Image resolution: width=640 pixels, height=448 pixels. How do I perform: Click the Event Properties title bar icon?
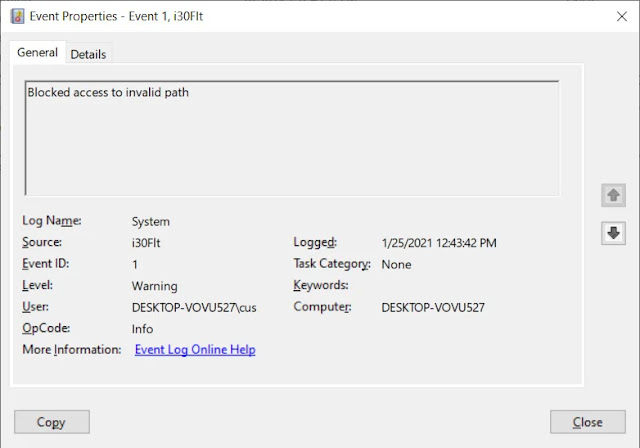(17, 16)
